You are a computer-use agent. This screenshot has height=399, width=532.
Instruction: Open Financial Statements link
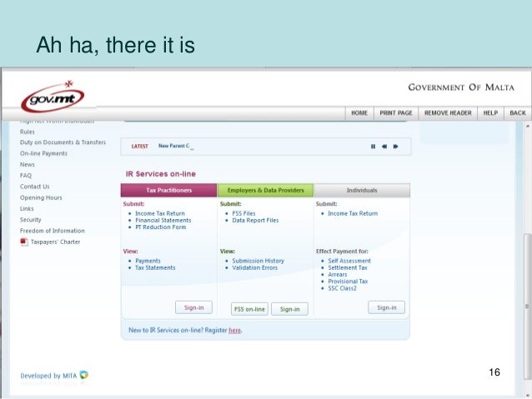pos(163,220)
